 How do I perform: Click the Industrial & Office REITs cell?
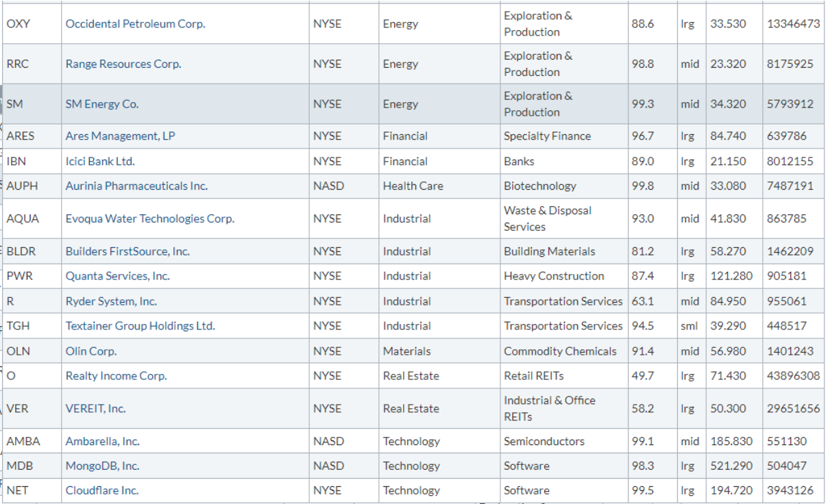(564, 409)
